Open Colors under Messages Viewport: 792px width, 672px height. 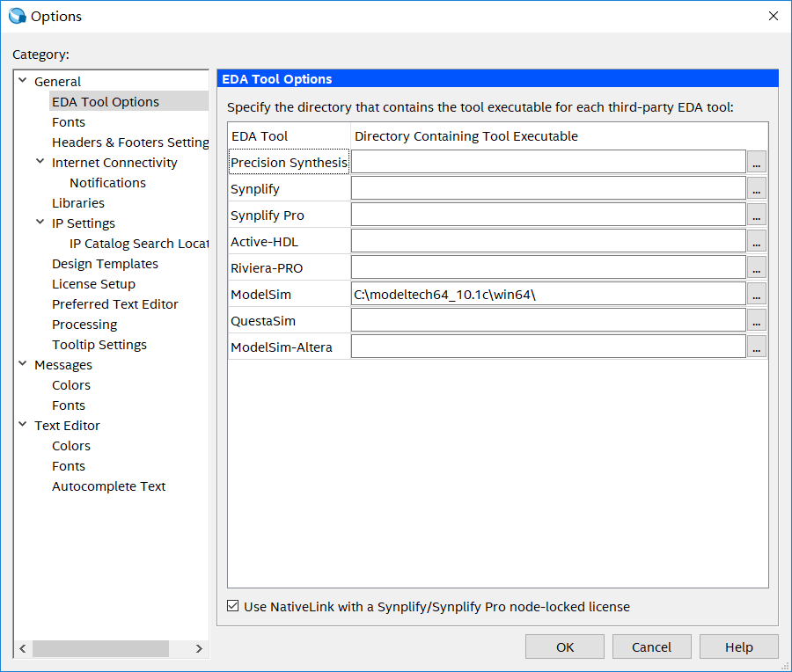71,385
